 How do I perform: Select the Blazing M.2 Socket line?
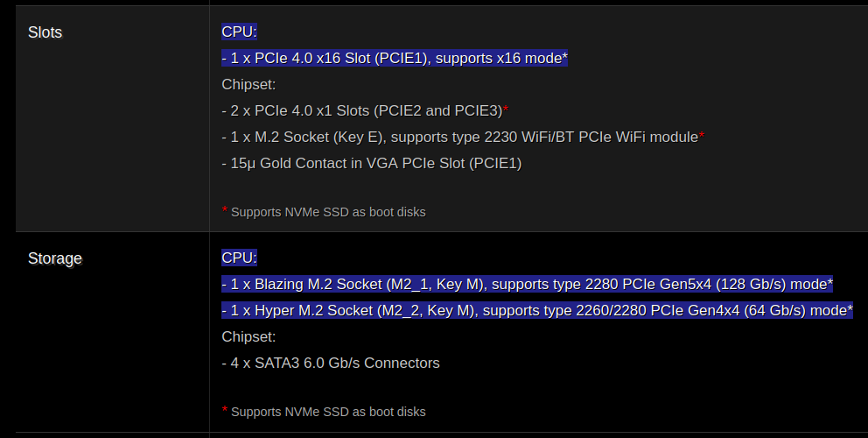click(x=525, y=285)
